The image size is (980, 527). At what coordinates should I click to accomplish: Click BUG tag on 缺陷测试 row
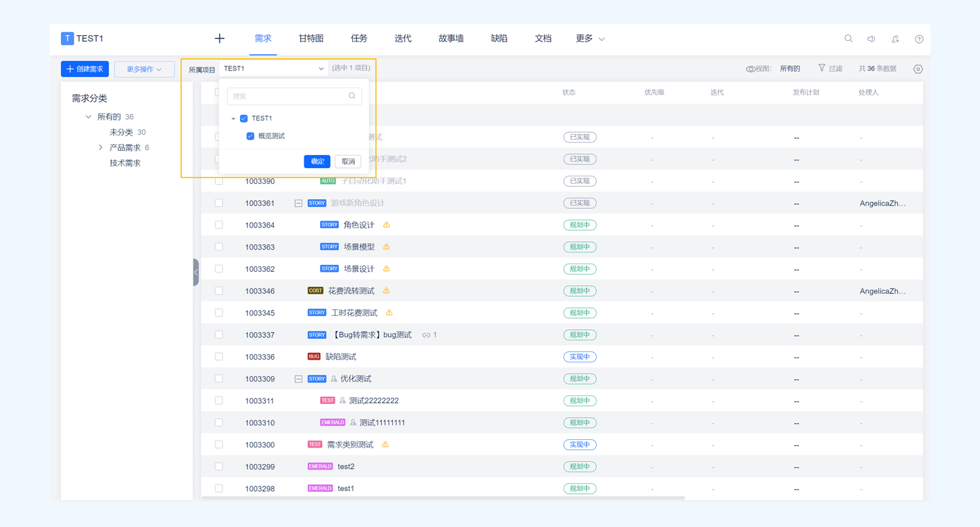click(x=314, y=357)
